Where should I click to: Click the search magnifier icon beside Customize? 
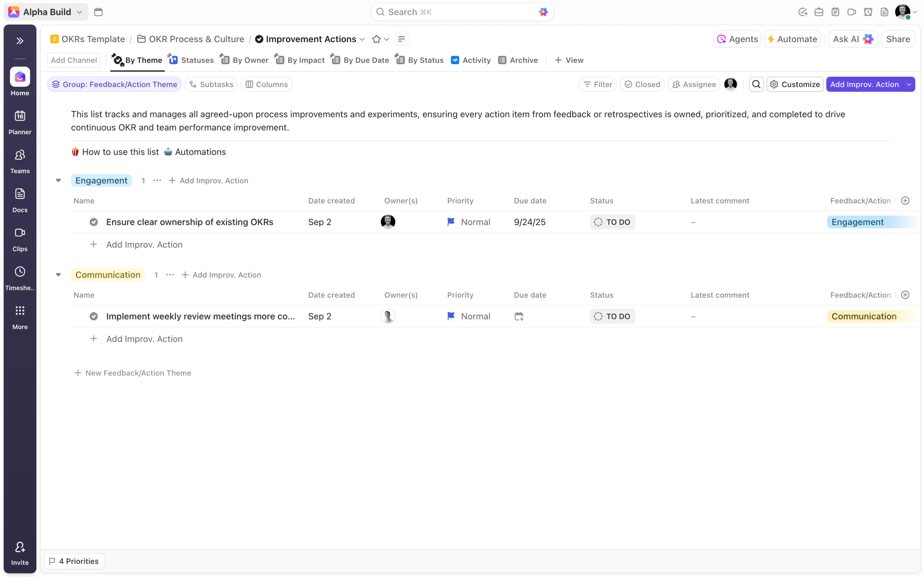tap(756, 84)
